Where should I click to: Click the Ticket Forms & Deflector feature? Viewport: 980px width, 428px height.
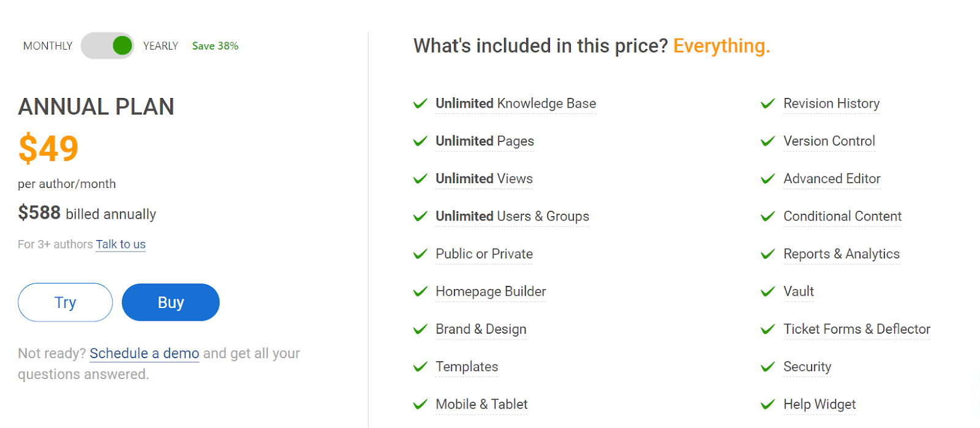[x=857, y=329]
